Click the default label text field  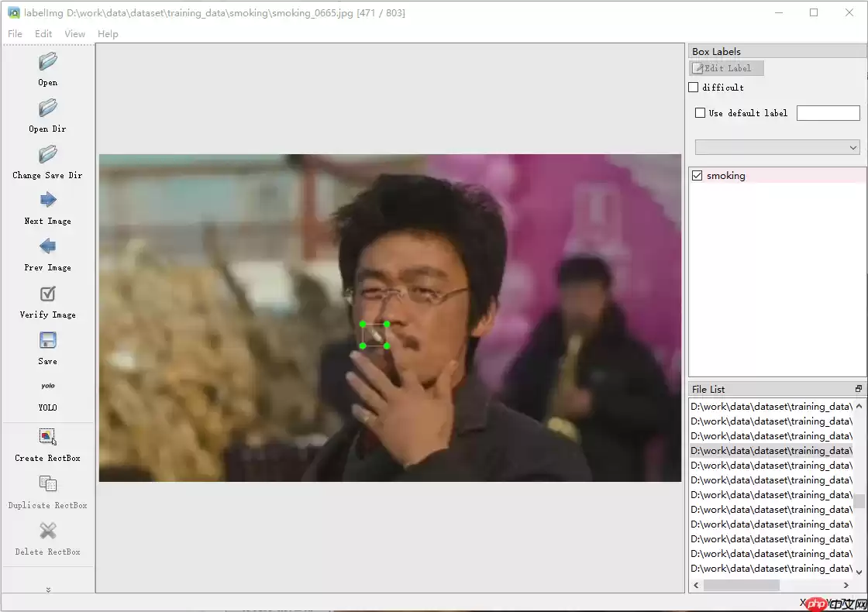828,113
